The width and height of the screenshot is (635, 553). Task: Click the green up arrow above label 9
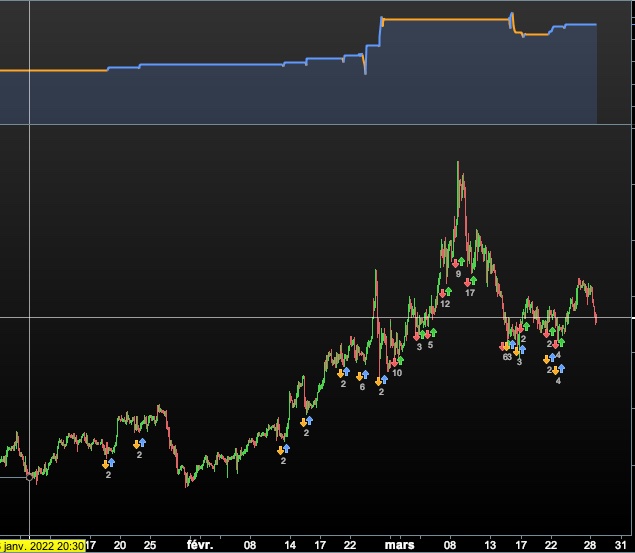tap(461, 261)
